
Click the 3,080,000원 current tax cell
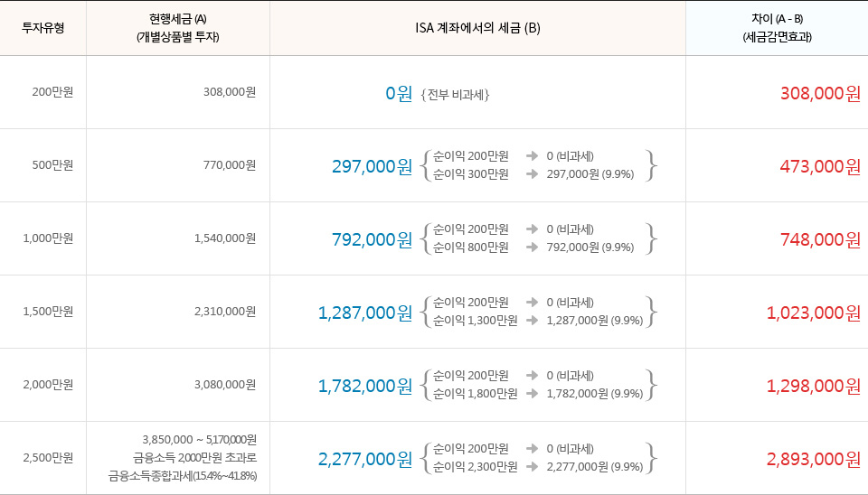(x=225, y=385)
